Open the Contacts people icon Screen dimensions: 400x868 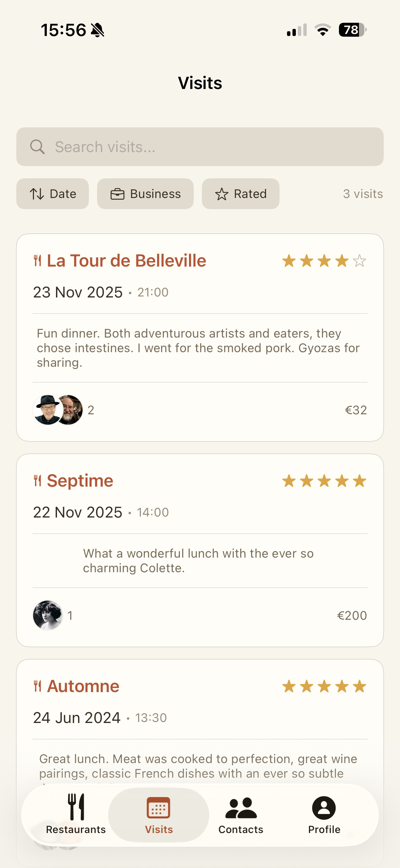click(x=241, y=808)
